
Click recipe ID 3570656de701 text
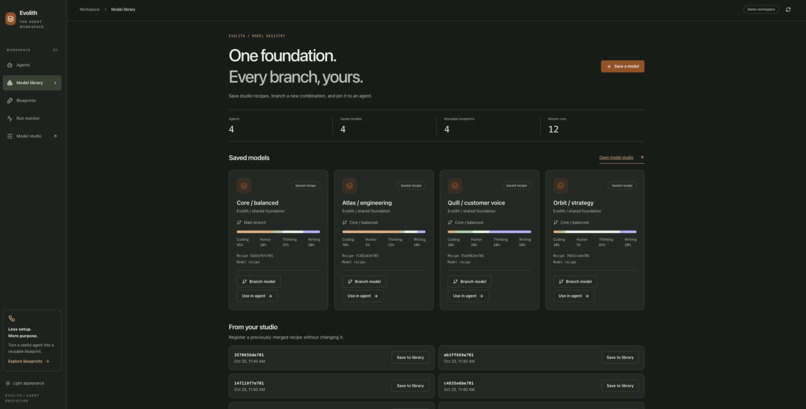(249, 355)
